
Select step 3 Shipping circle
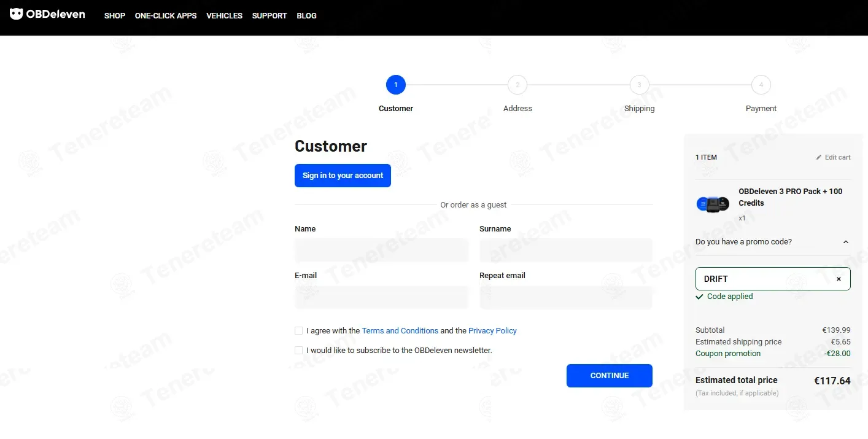(x=639, y=85)
